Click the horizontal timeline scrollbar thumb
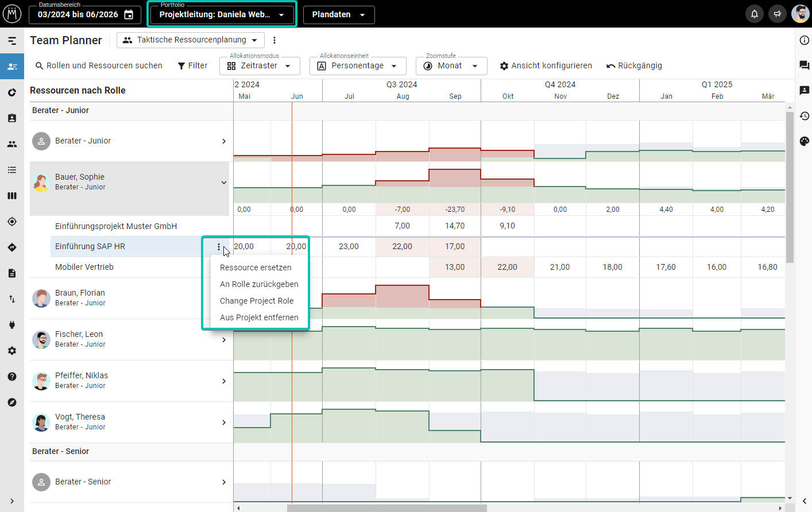Screen dimensions: 812x512 point(386,508)
